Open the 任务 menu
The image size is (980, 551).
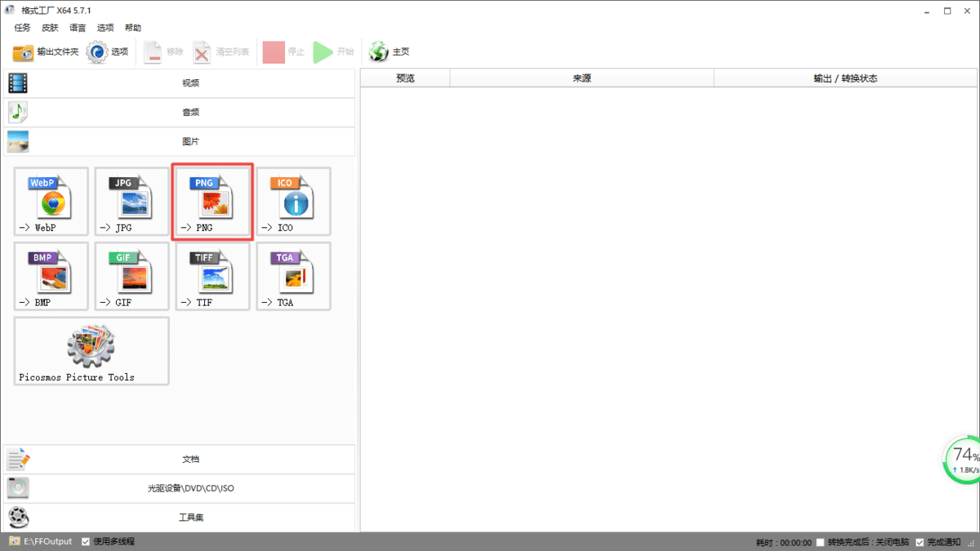coord(21,27)
